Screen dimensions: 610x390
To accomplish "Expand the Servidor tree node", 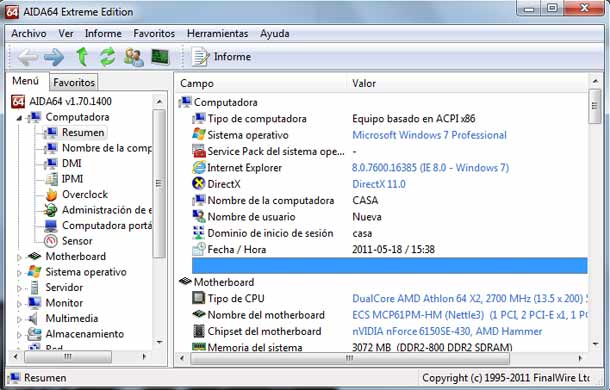I will pyautogui.click(x=19, y=288).
